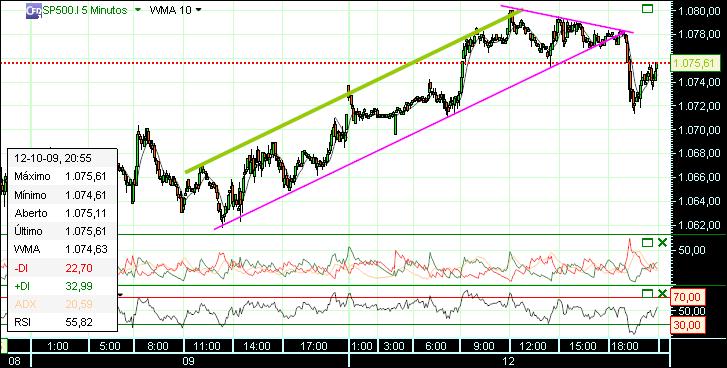Close the RSI indicator panel
Screen dimensions: 727x368
pyautogui.click(x=662, y=293)
